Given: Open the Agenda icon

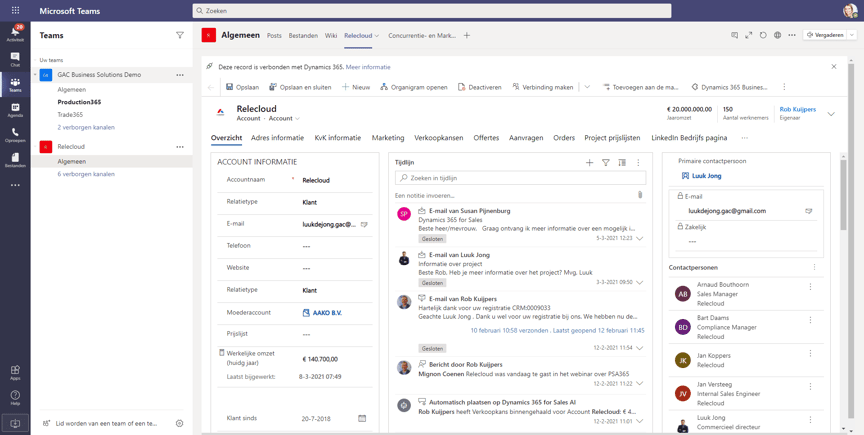Looking at the screenshot, I should pyautogui.click(x=15, y=110).
